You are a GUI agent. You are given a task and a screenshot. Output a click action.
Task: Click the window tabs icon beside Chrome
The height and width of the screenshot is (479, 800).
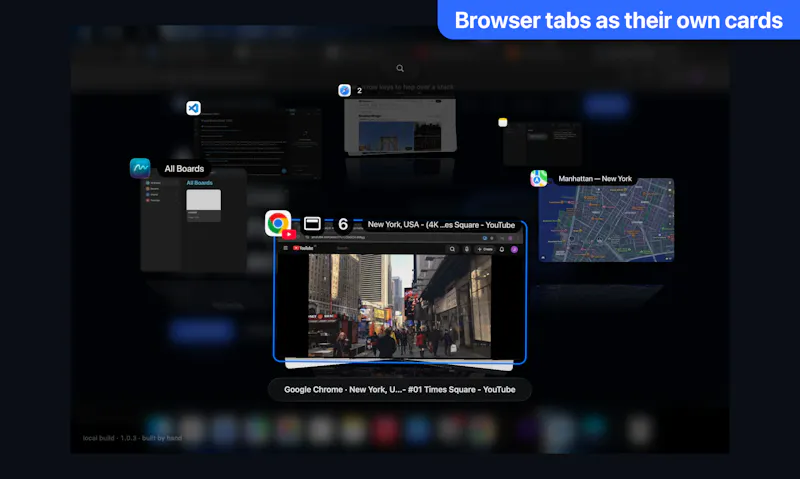coord(312,223)
